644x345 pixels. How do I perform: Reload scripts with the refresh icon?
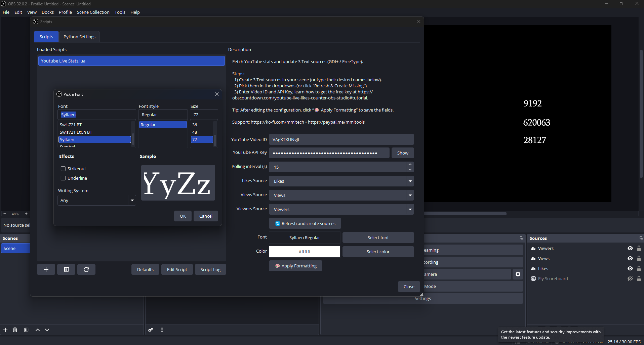click(86, 269)
